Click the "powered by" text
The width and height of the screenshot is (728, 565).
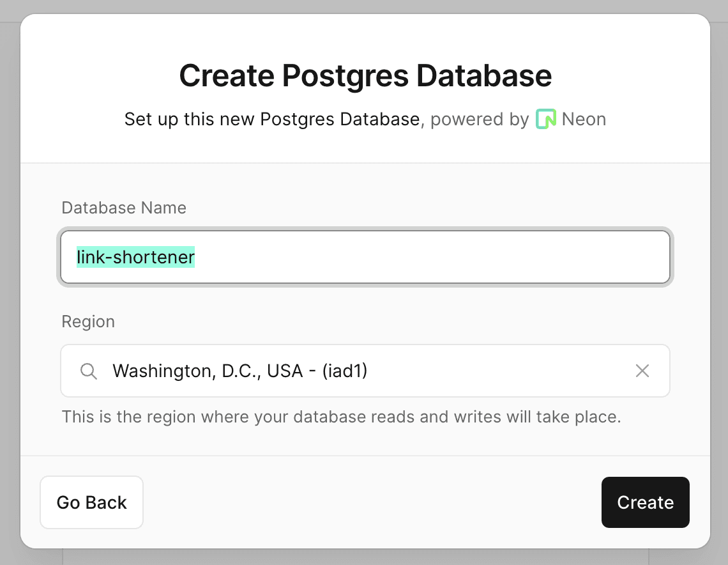(480, 120)
